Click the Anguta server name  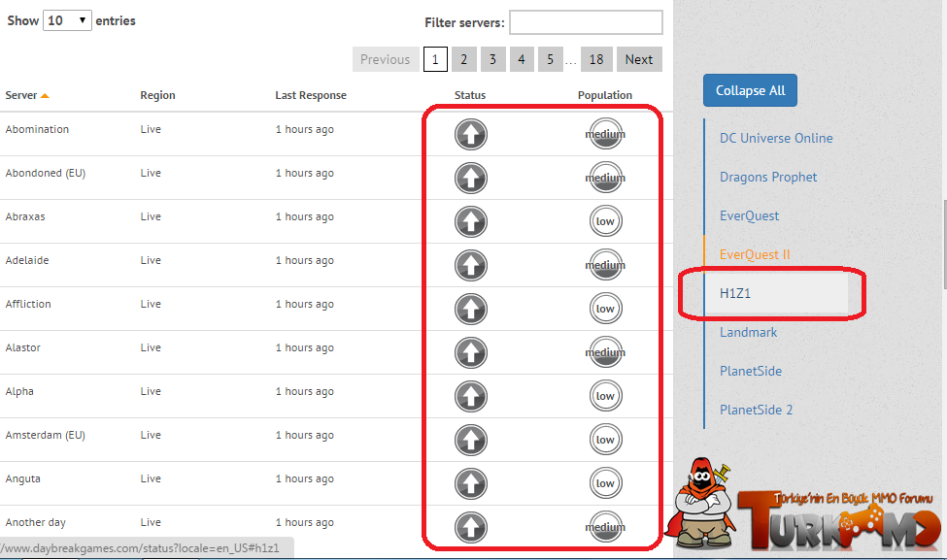tap(23, 479)
